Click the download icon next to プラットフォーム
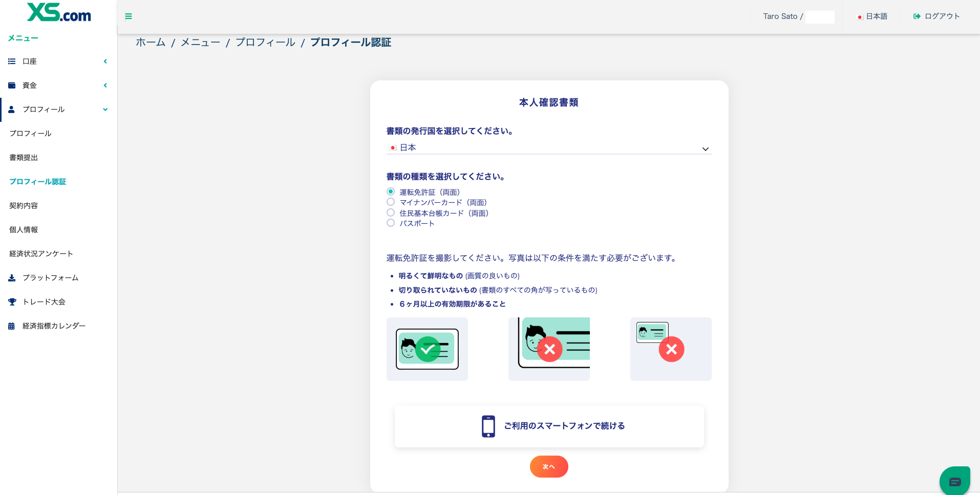The height and width of the screenshot is (495, 980). (12, 278)
